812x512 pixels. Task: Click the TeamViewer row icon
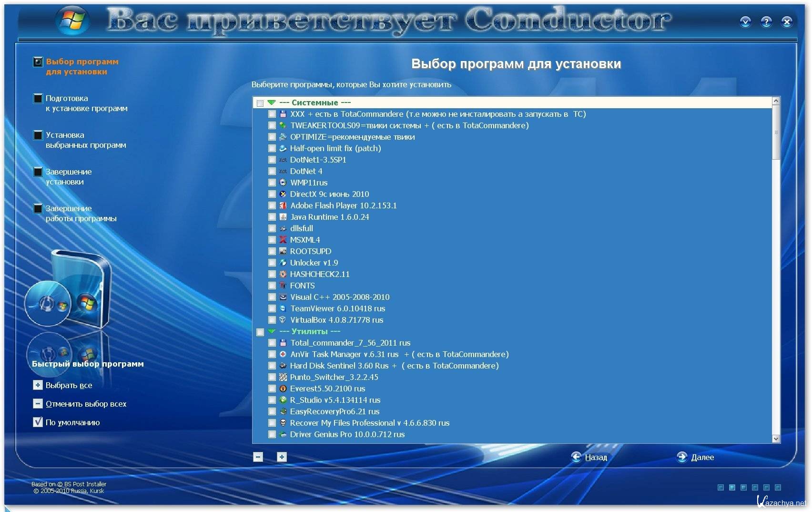[x=283, y=308]
